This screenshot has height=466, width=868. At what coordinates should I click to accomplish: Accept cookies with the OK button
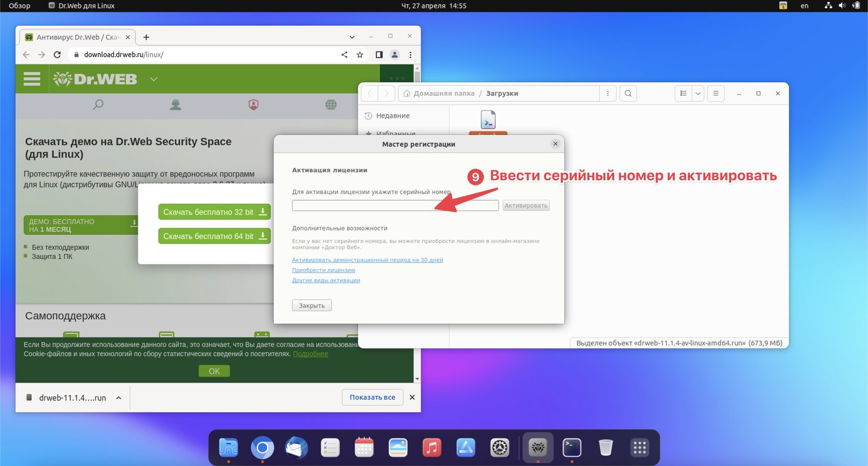coord(214,371)
